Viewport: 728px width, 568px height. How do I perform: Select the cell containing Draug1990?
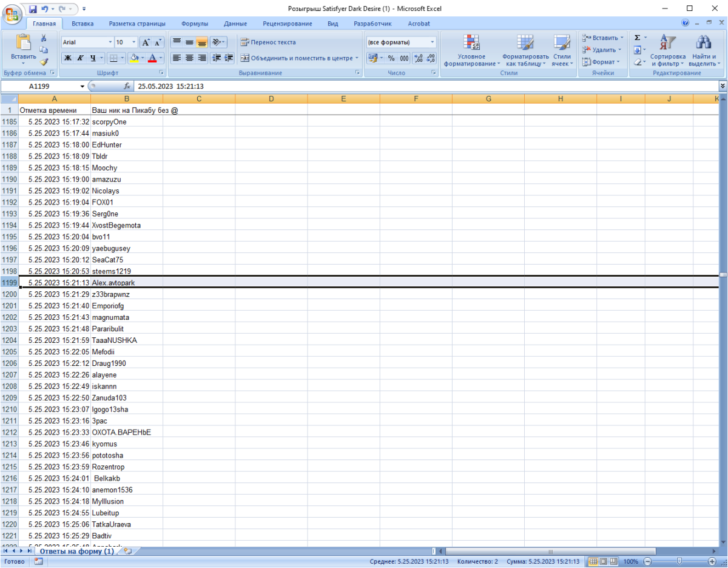point(127,363)
